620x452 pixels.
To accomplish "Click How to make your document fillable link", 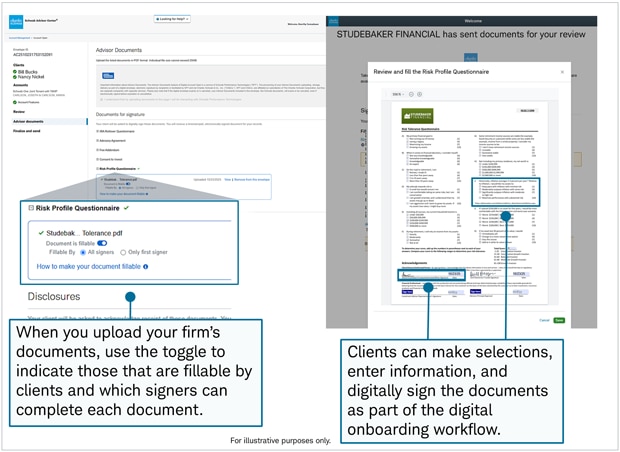I will 88,267.
